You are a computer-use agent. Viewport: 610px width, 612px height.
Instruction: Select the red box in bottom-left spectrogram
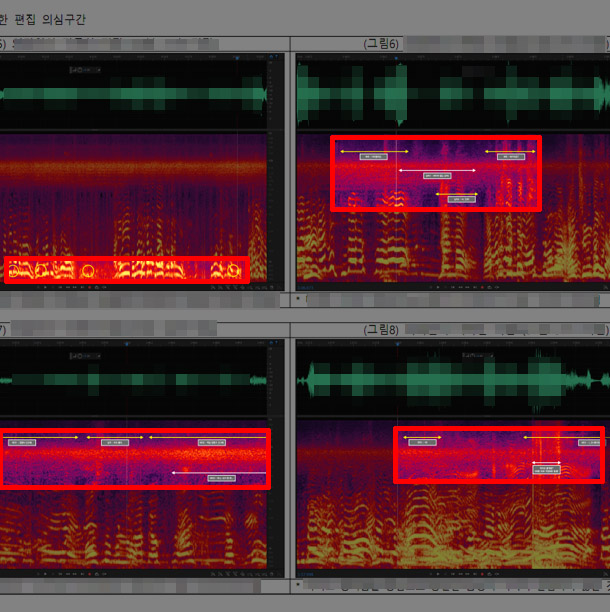tap(135, 458)
